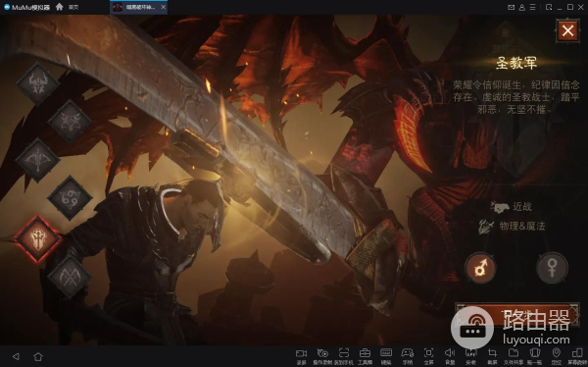Open the 定位 location tool
The width and height of the screenshot is (588, 367).
556,356
